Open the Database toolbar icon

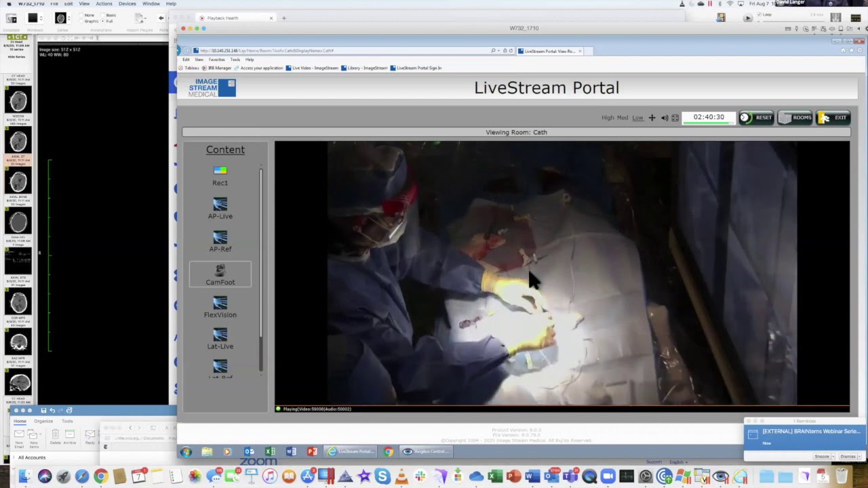[12, 19]
